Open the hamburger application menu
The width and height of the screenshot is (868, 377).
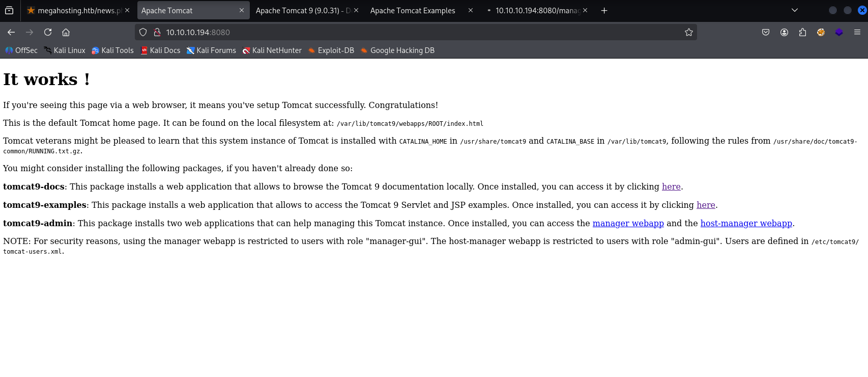click(857, 32)
